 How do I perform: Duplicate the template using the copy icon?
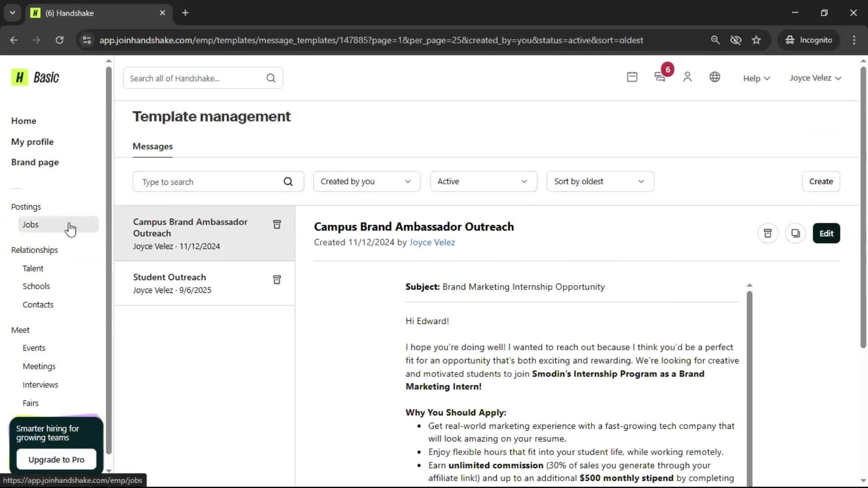pos(795,233)
